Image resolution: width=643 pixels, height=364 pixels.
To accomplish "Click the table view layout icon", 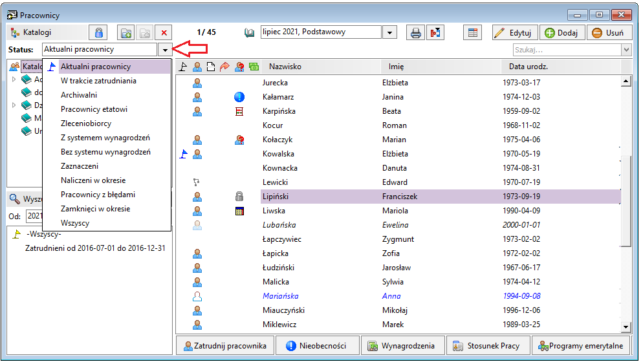I will [x=472, y=33].
